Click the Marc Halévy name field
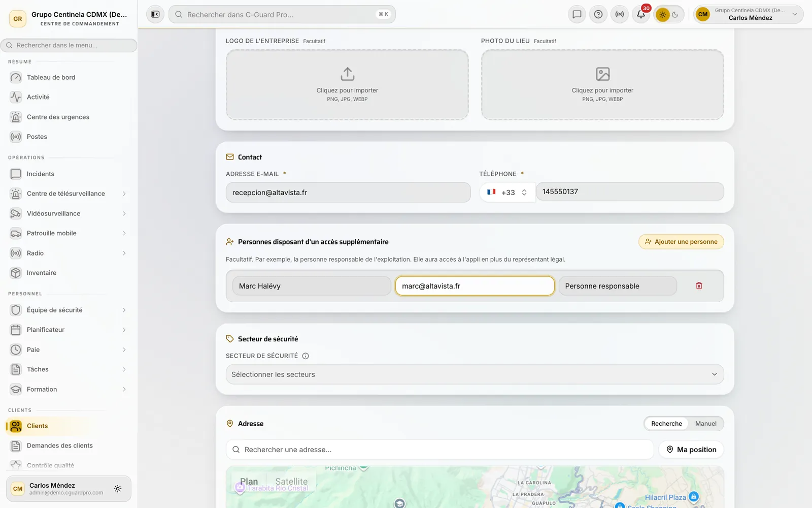 click(x=312, y=286)
